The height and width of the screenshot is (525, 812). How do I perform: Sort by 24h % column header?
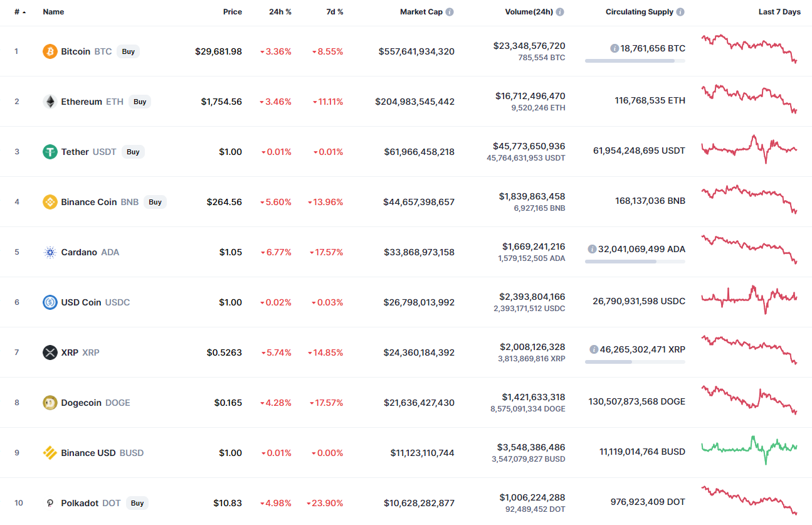279,12
